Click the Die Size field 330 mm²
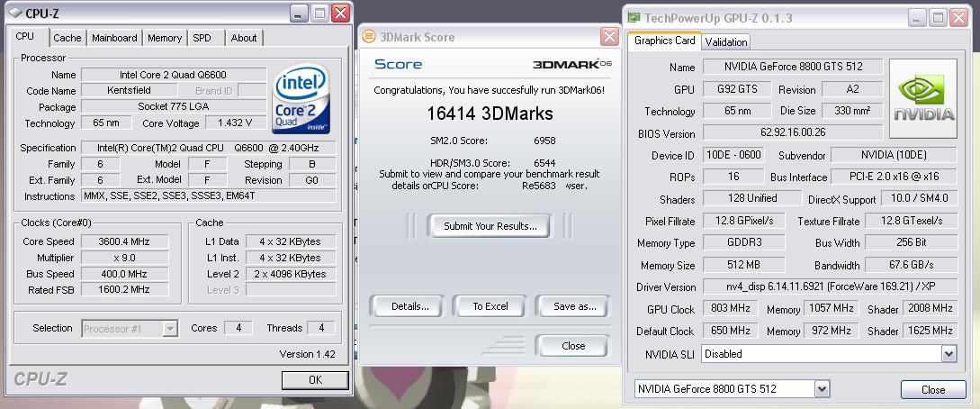Image resolution: width=980 pixels, height=409 pixels. click(x=852, y=112)
